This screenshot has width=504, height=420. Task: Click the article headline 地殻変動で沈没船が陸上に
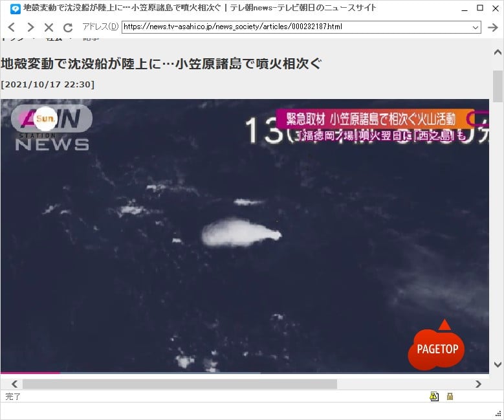coord(160,63)
